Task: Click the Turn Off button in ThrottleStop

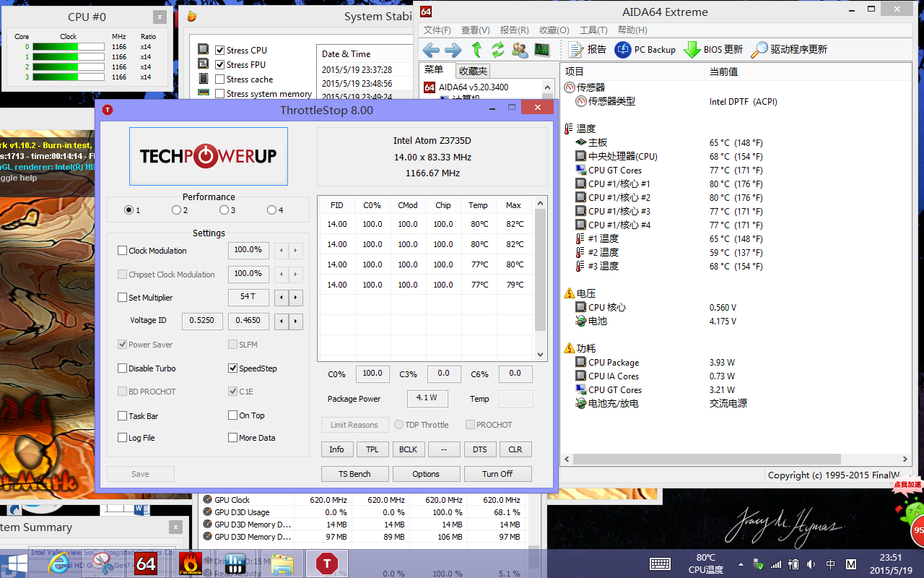Action: tap(497, 474)
